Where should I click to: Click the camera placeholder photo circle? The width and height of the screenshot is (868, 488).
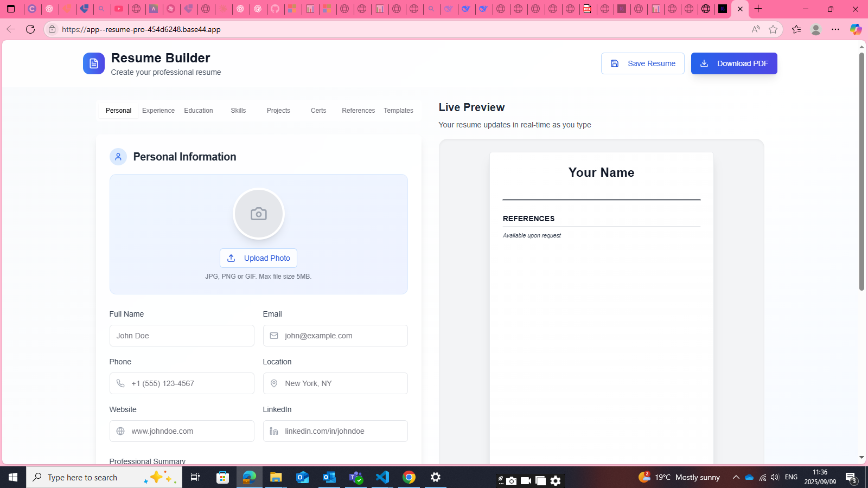pos(258,214)
